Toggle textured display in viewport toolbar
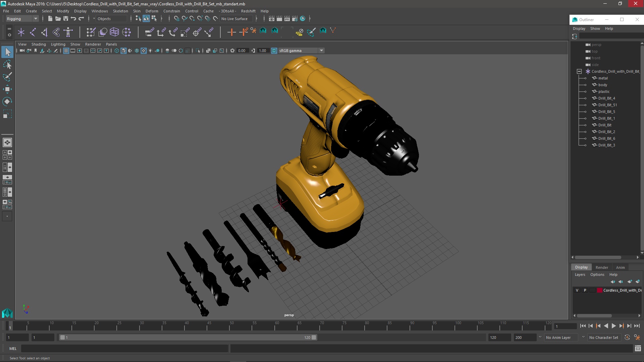Viewport: 644px width, 362px height. [144, 51]
